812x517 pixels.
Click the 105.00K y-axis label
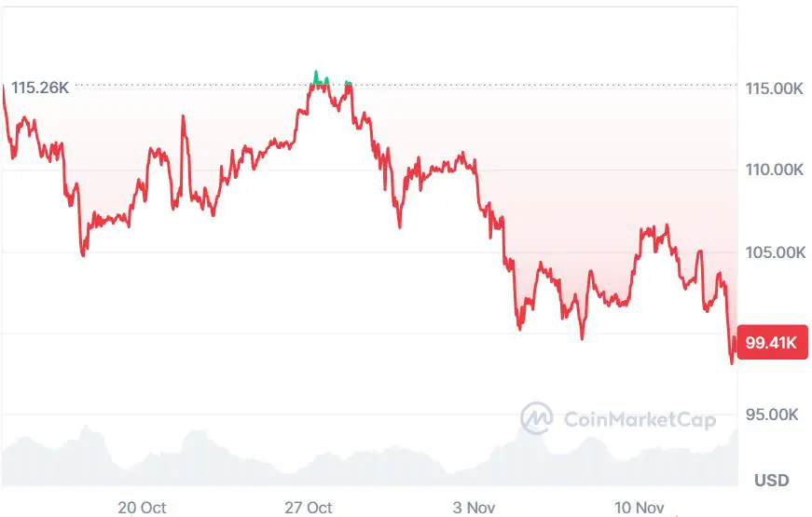coord(774,252)
